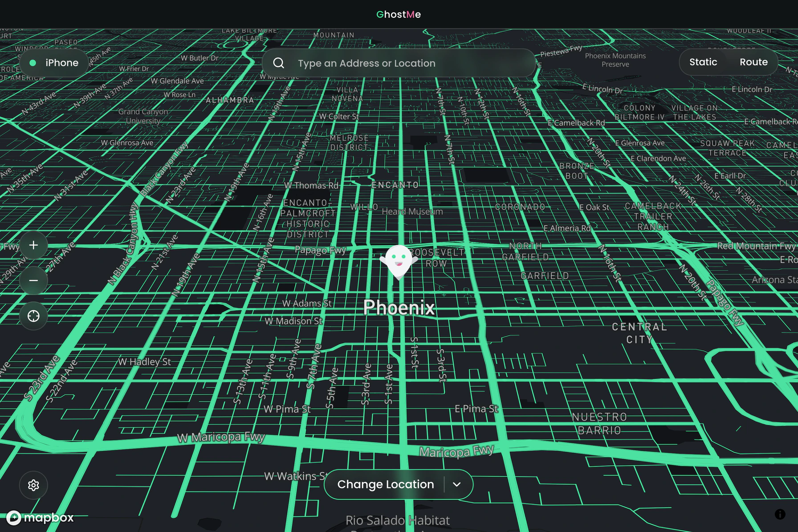798x532 pixels.
Task: Click the CAMELBACK TRAILER RANCH label
Action: [653, 216]
